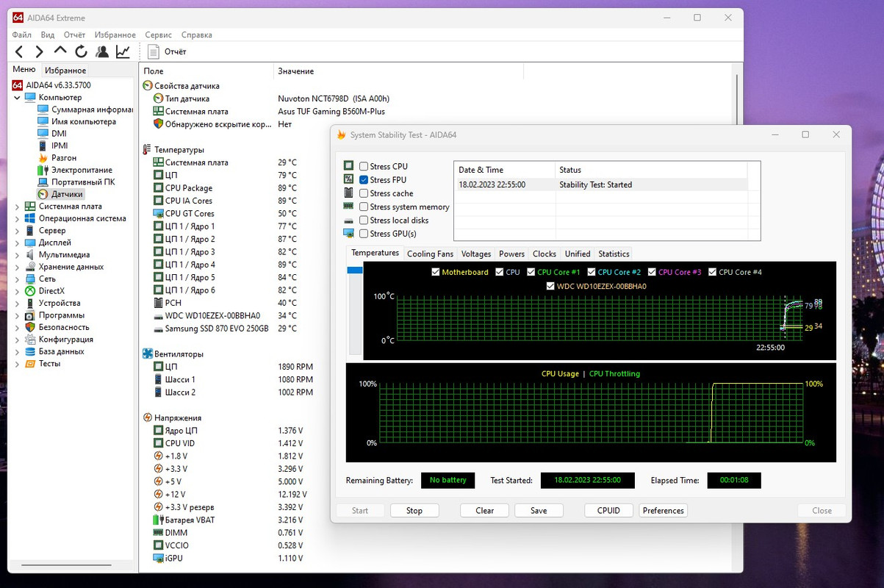Image resolution: width=884 pixels, height=588 pixels.
Task: Open the Вид menu
Action: (48, 35)
